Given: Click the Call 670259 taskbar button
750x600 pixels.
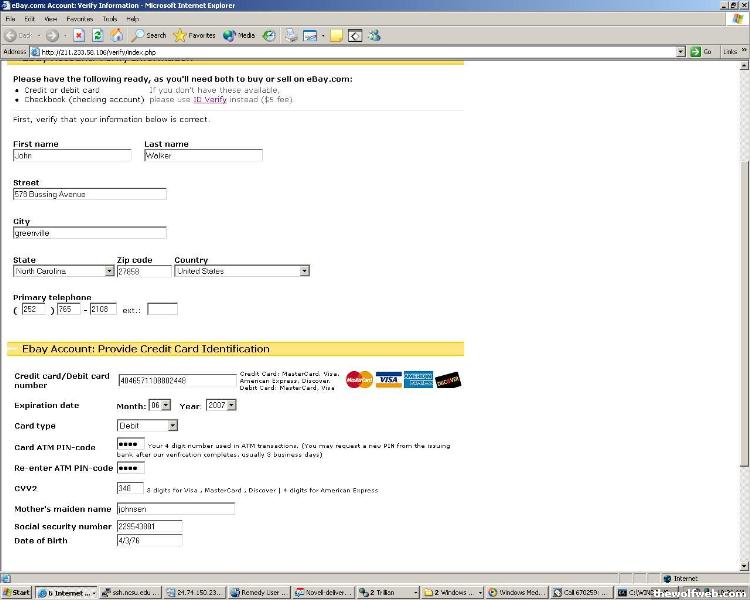Looking at the screenshot, I should pyautogui.click(x=580, y=593).
